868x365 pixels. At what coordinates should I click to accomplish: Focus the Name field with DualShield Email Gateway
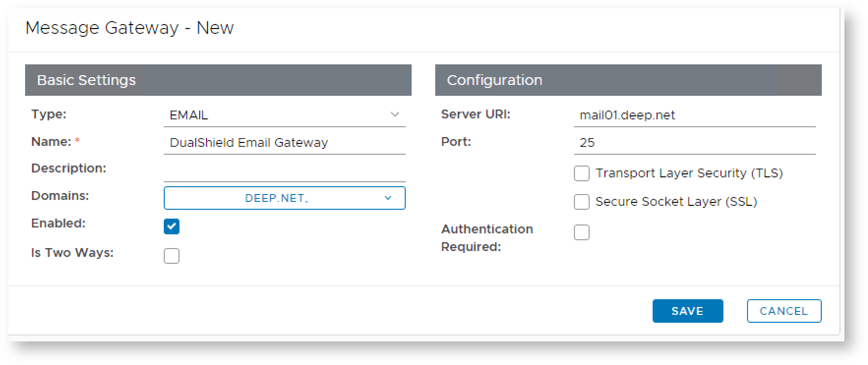coord(284,142)
